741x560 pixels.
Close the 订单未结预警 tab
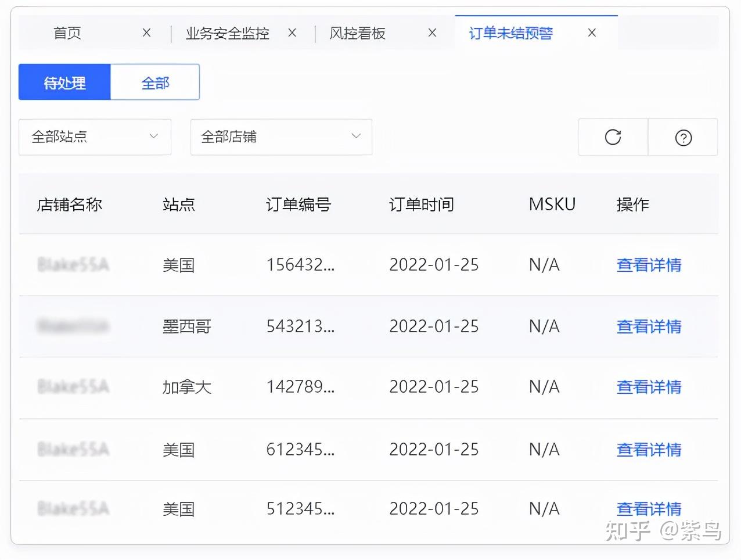point(592,33)
